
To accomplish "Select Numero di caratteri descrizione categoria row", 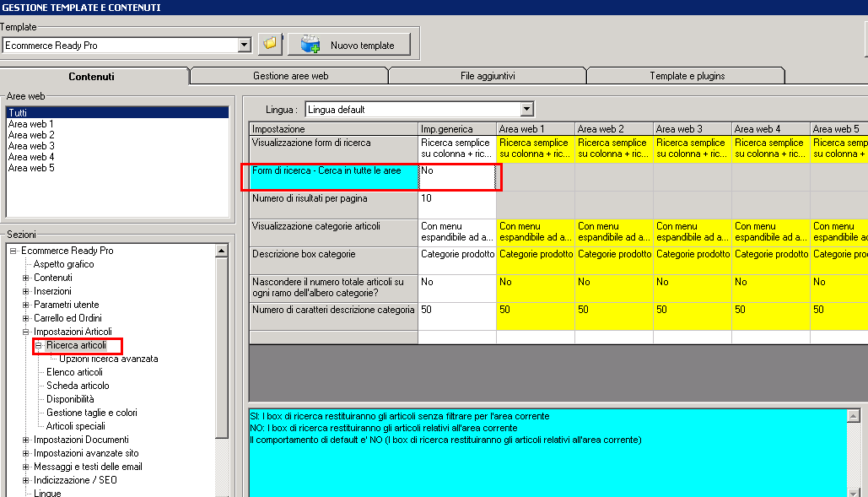I will click(x=334, y=316).
